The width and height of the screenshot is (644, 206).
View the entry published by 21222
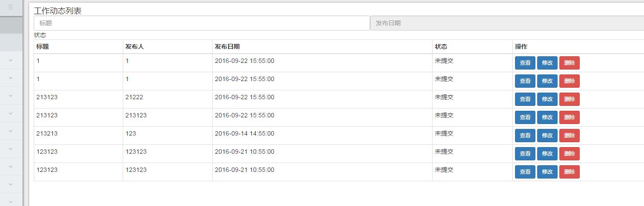click(x=525, y=99)
